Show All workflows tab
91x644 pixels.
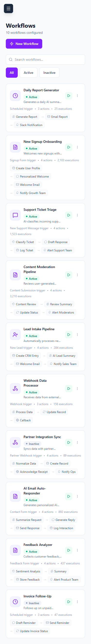coord(12,73)
